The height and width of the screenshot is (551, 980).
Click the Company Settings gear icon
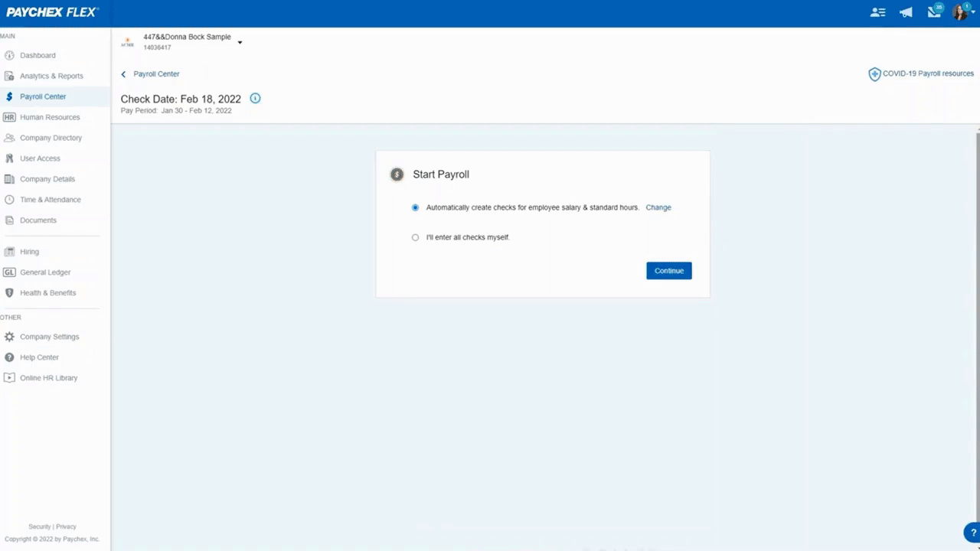point(9,337)
